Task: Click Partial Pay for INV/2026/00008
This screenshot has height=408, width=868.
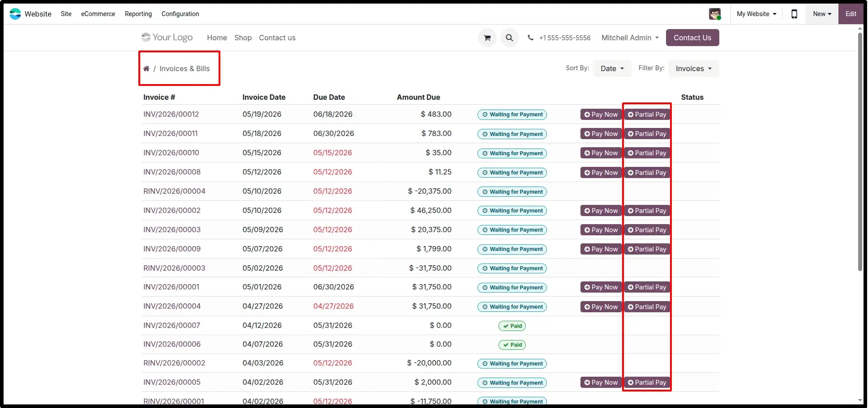Action: (647, 173)
